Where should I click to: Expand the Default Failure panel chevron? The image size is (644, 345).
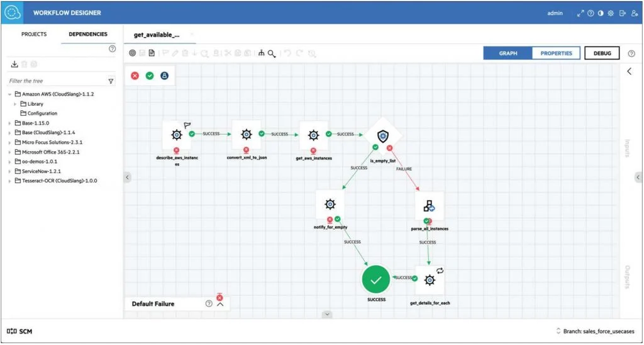[220, 304]
